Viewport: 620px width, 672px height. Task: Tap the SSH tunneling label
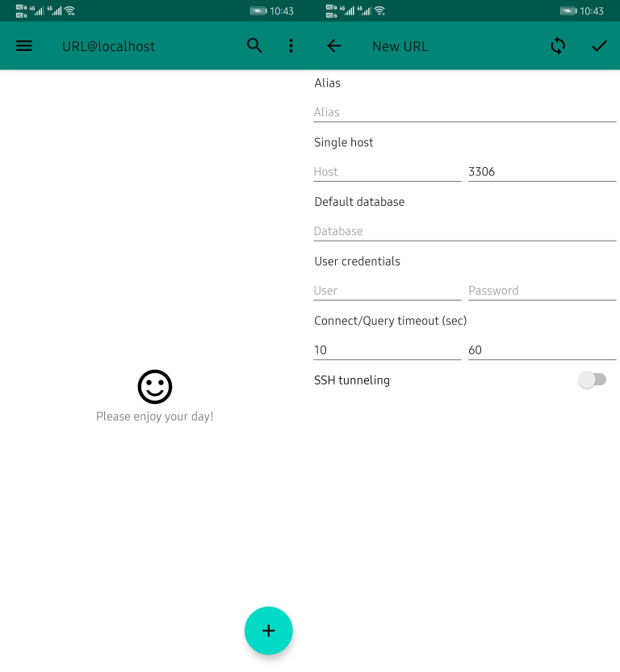(352, 380)
